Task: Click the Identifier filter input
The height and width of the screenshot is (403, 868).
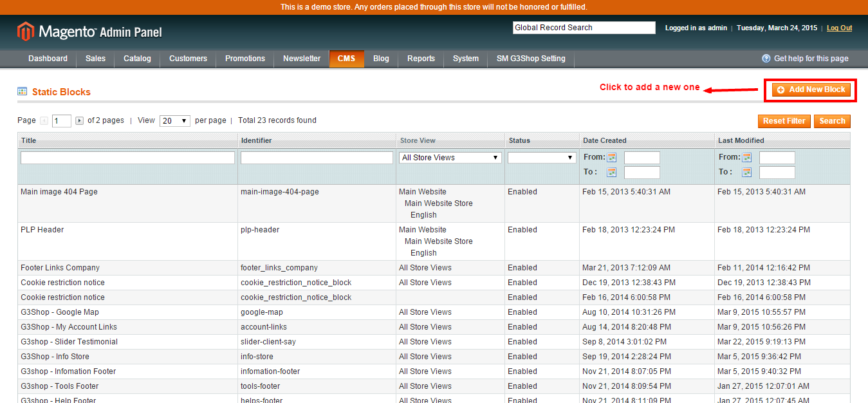Action: (x=317, y=158)
